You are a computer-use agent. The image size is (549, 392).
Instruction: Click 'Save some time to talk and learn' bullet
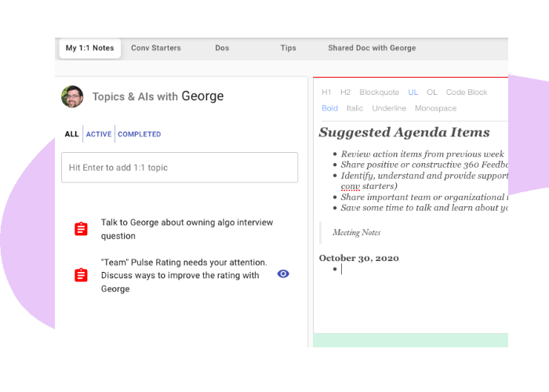(424, 208)
